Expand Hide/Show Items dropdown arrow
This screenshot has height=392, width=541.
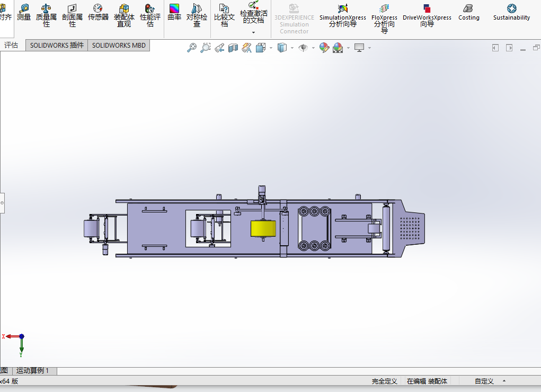pos(313,48)
